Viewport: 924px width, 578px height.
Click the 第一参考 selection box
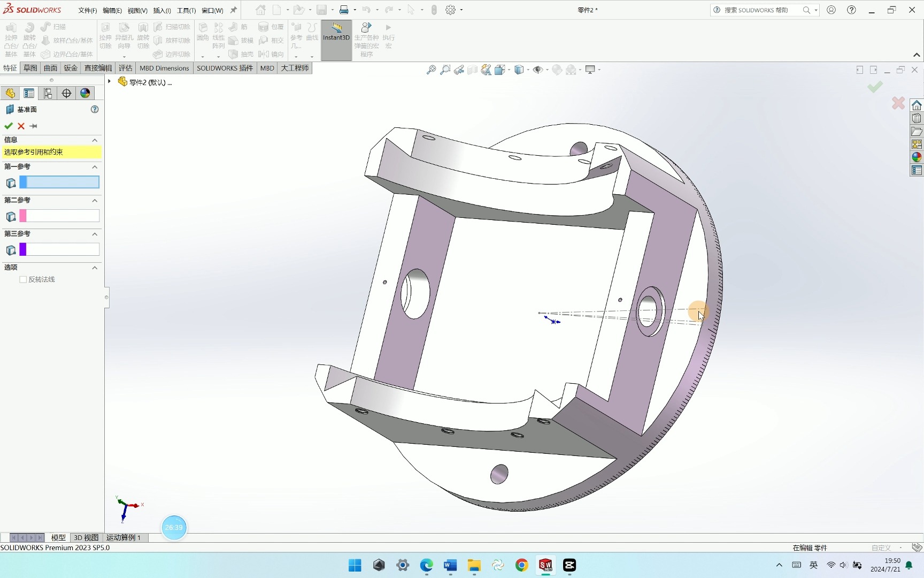[59, 182]
